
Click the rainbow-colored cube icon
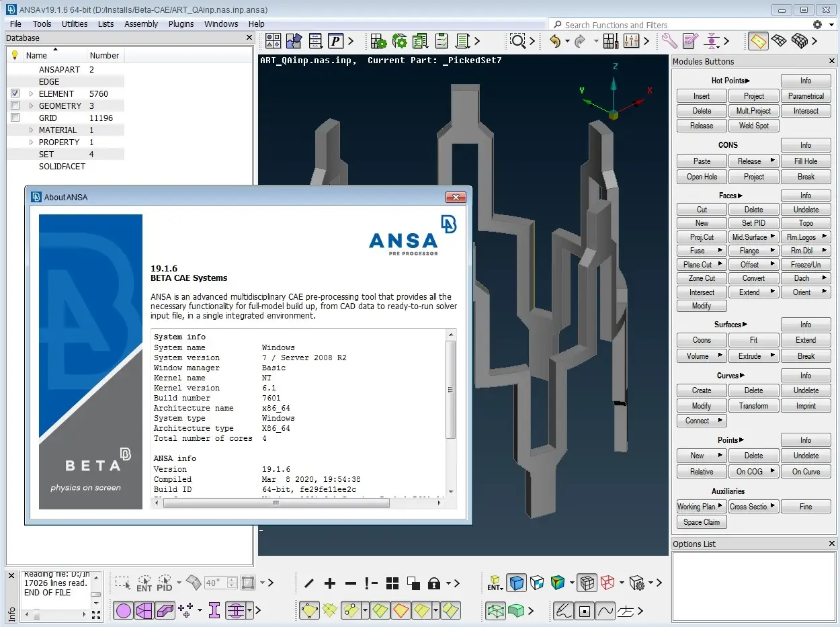[558, 583]
